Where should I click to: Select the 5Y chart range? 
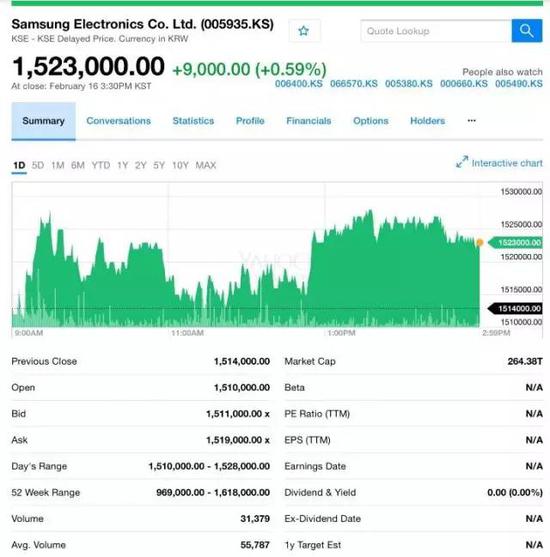coord(159,165)
